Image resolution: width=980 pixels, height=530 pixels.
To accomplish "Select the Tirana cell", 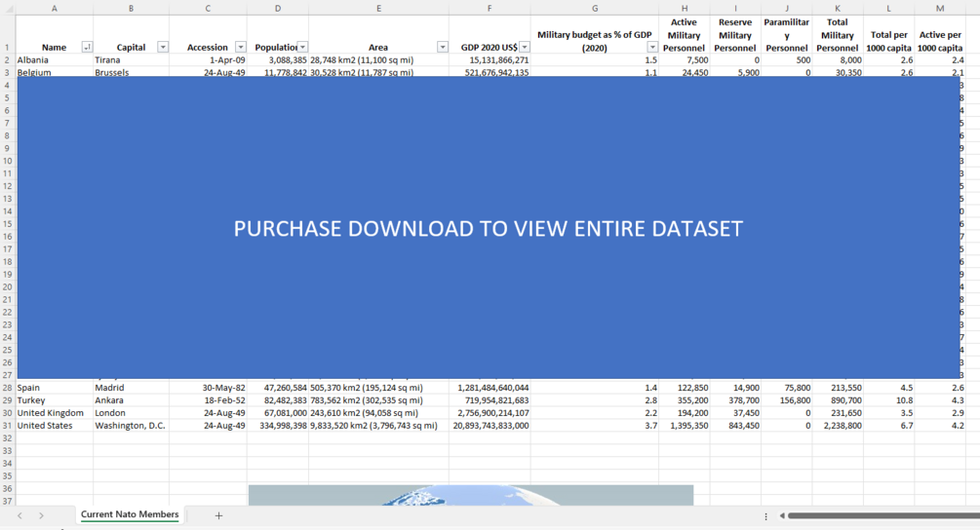I will point(132,60).
